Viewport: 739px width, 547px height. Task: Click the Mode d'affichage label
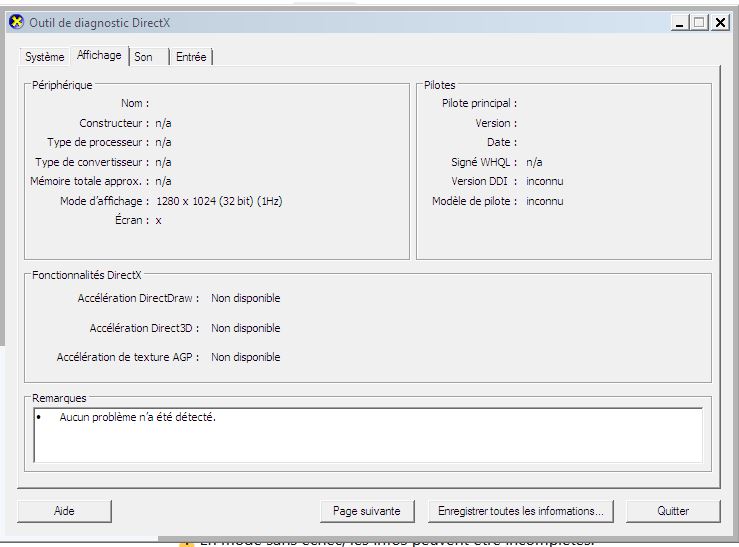coord(105,201)
